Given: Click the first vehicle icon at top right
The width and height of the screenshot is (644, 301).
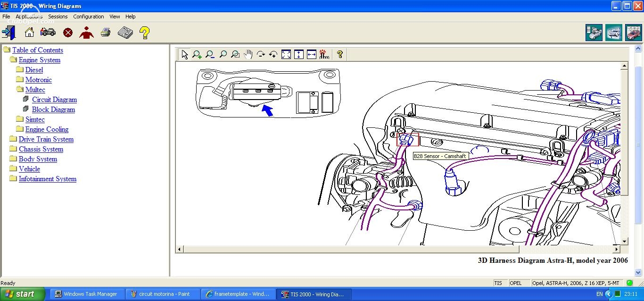Looking at the screenshot, I should (594, 33).
